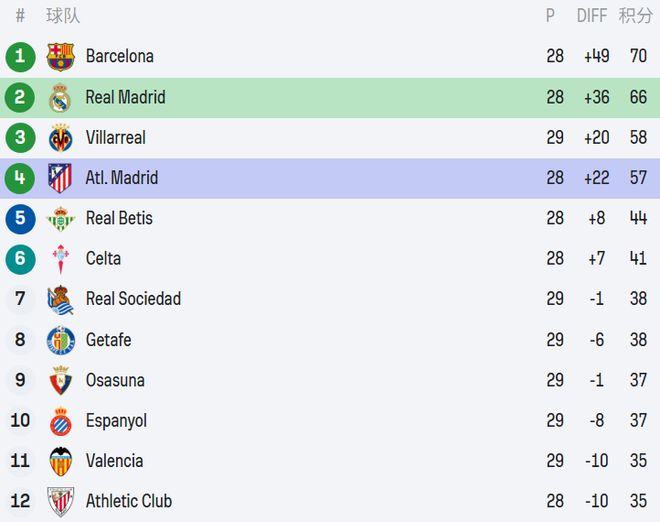Click the Valencia club crest
660x522 pixels.
pos(60,461)
